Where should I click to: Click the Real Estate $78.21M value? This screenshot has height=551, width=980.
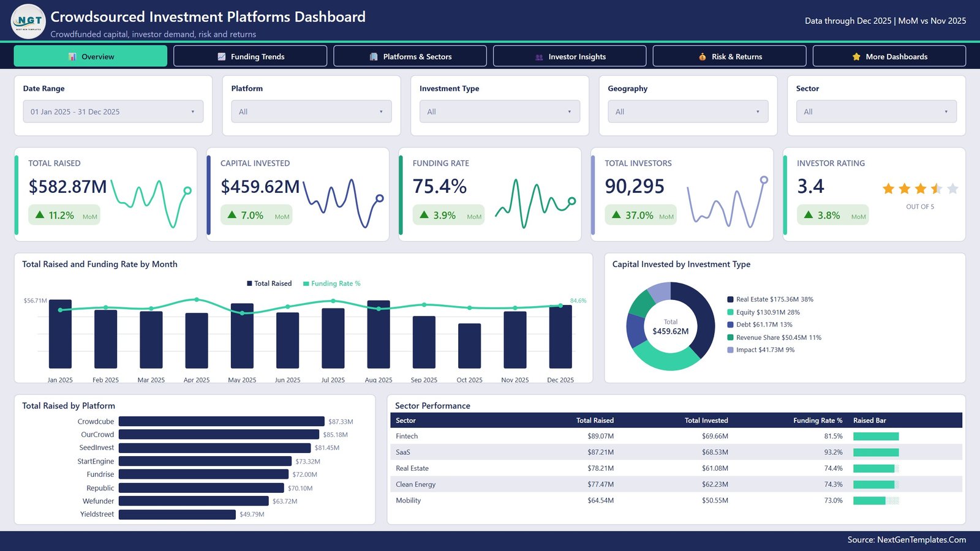[x=600, y=468]
